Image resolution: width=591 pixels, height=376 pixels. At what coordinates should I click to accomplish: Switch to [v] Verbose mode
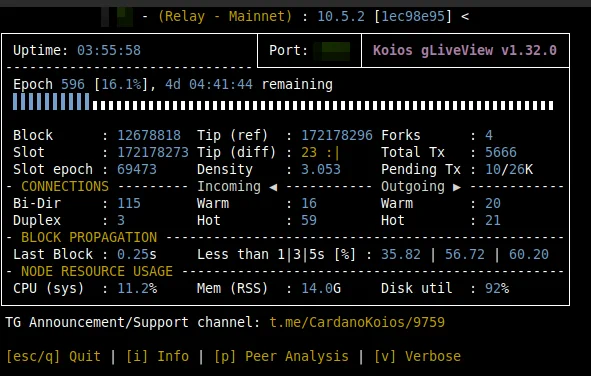418,356
